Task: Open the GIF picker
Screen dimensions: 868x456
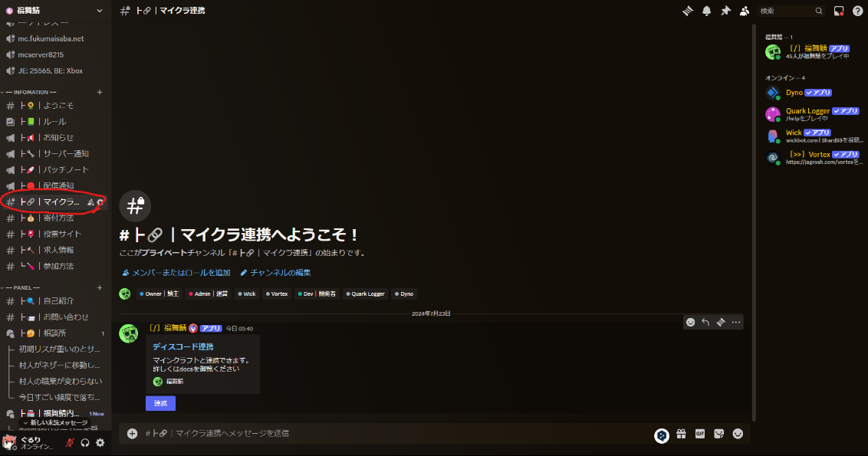Action: 700,433
